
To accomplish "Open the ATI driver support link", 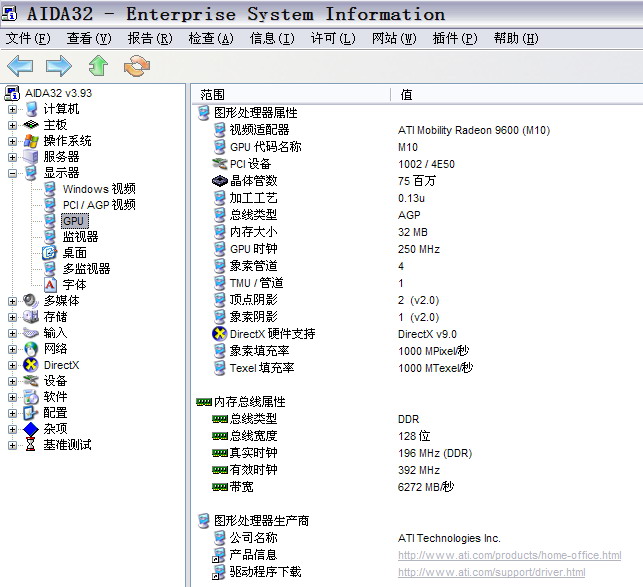I will pos(491,573).
